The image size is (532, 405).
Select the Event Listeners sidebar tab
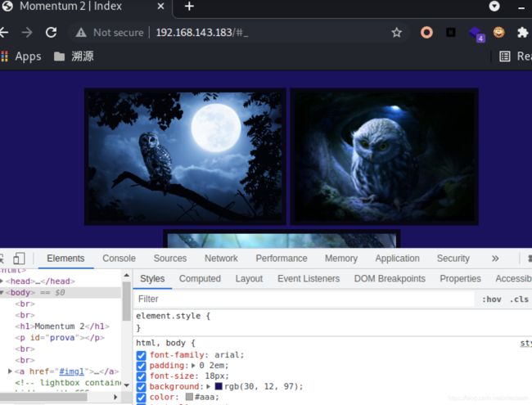pyautogui.click(x=309, y=279)
